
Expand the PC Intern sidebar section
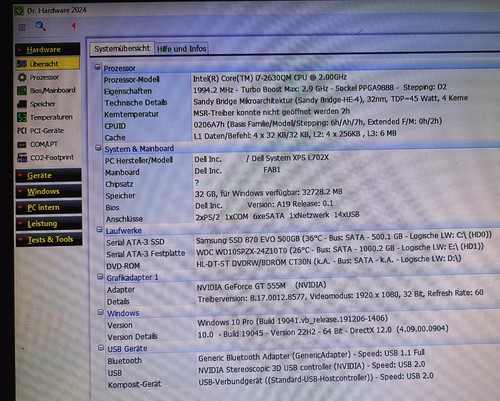pos(48,207)
